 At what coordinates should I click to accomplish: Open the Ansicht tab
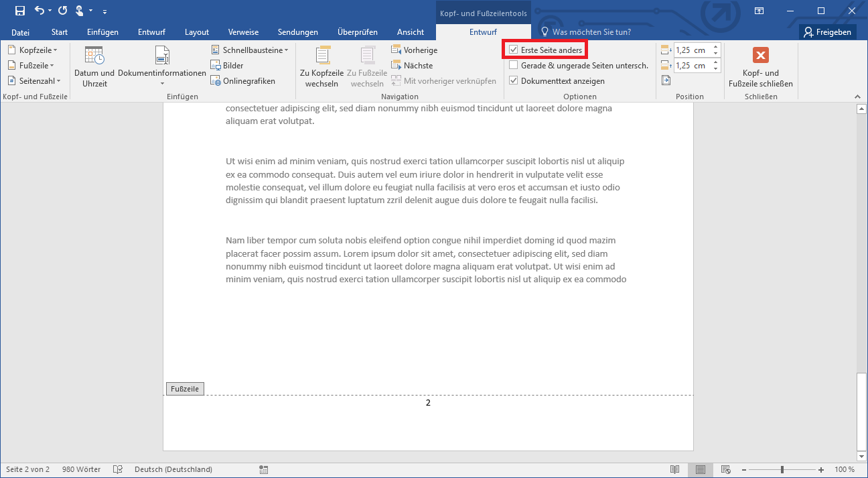point(411,32)
